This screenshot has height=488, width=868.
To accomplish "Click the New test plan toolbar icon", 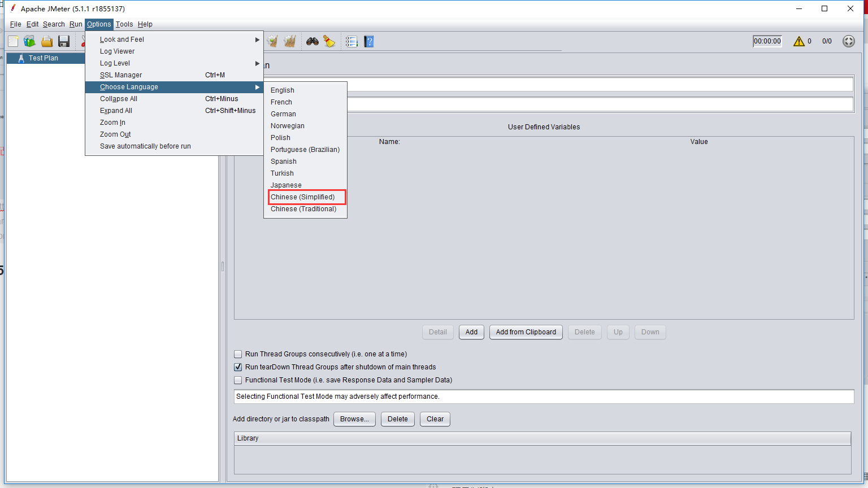I will tap(13, 41).
